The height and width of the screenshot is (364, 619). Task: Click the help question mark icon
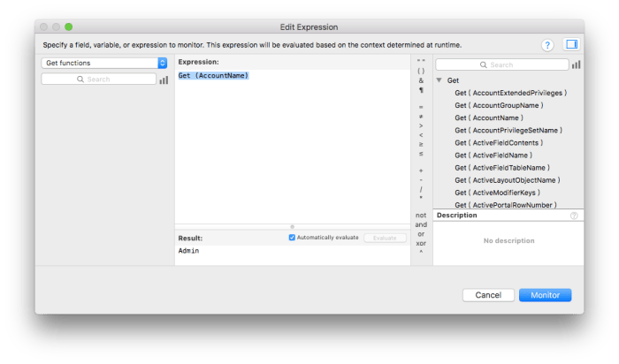coord(547,44)
